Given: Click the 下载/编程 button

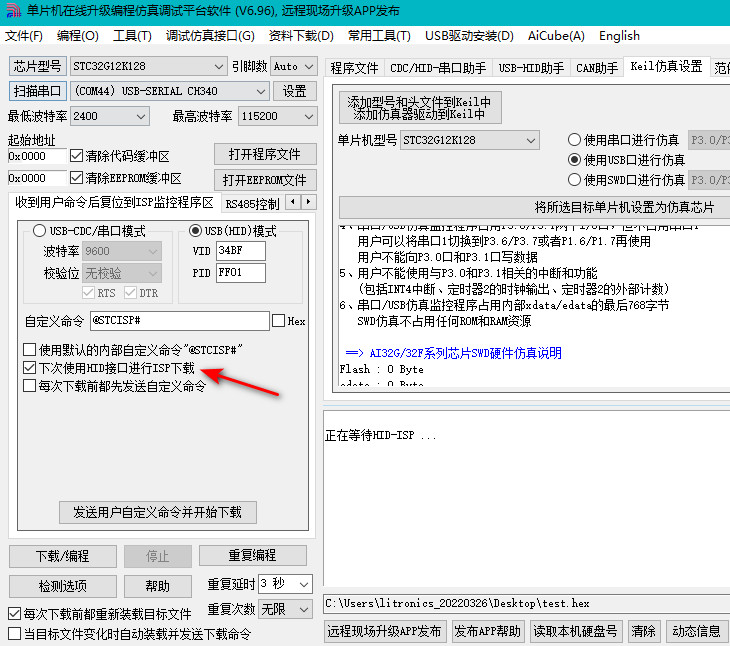Looking at the screenshot, I should click(62, 556).
